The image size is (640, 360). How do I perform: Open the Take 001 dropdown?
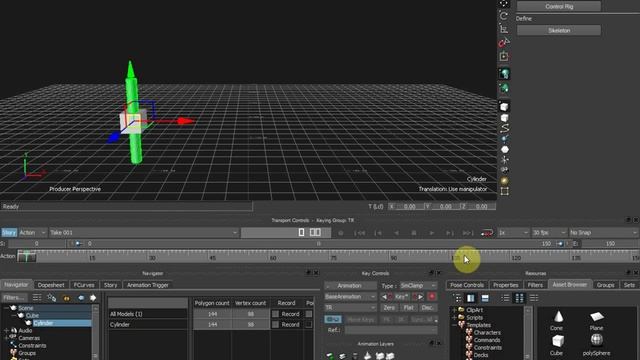point(144,233)
